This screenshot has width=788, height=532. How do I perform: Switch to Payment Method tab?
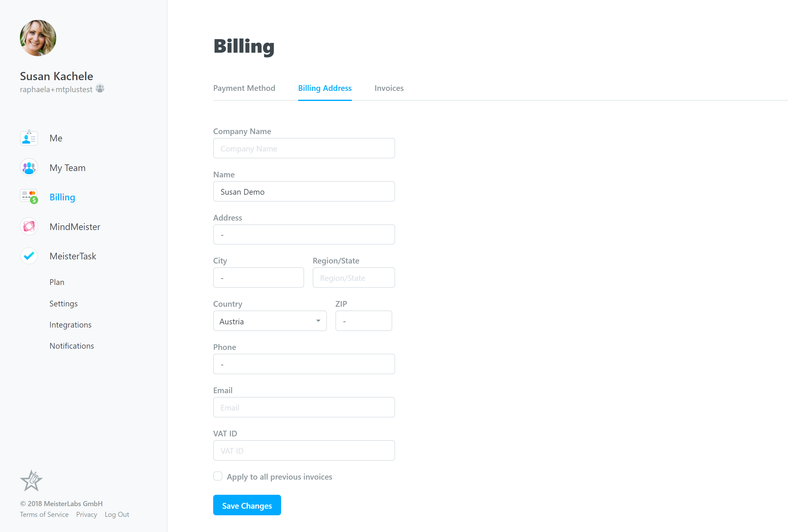(x=244, y=88)
